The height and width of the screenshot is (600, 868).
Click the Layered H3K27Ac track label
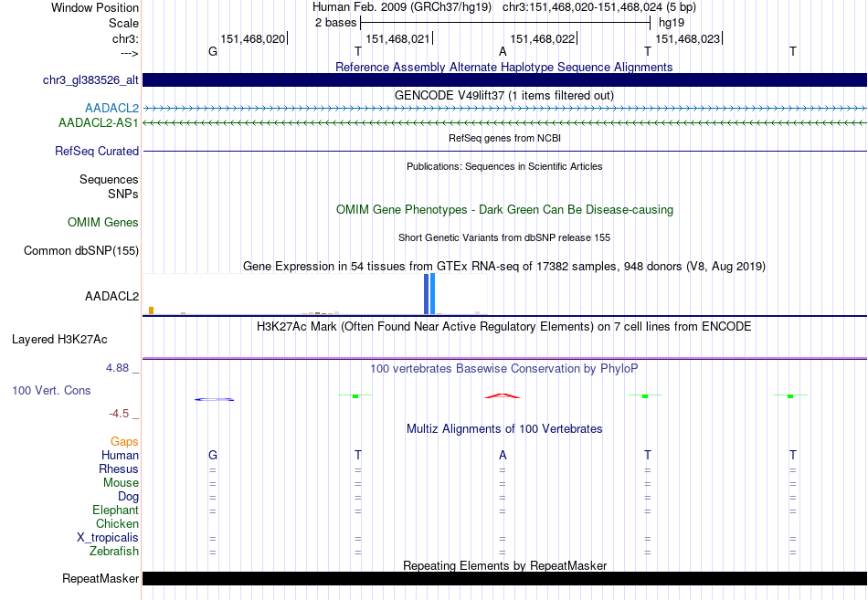pos(59,340)
